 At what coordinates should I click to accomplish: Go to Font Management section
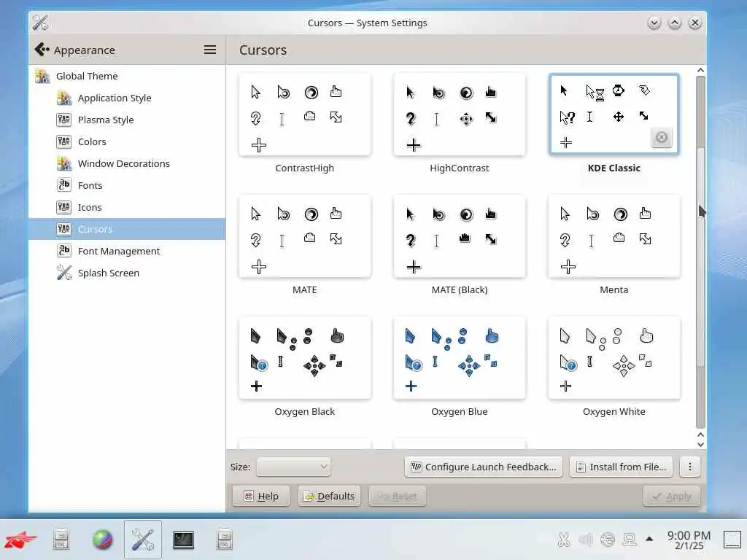pos(127,251)
